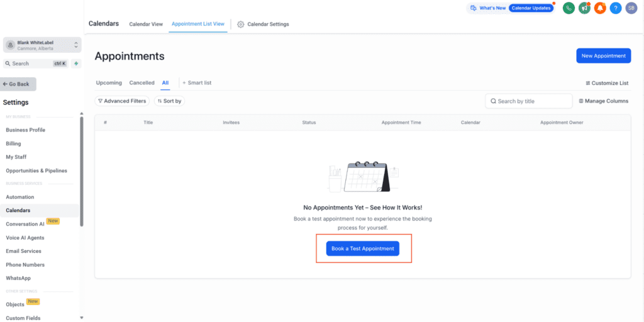The image size is (644, 322).
Task: Open Manage Columns
Action: tap(603, 101)
